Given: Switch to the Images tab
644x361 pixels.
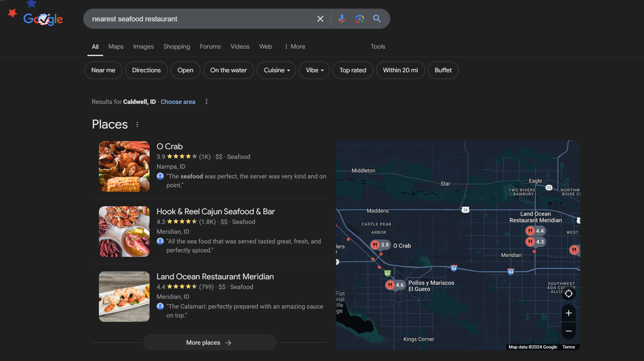Looking at the screenshot, I should tap(143, 46).
